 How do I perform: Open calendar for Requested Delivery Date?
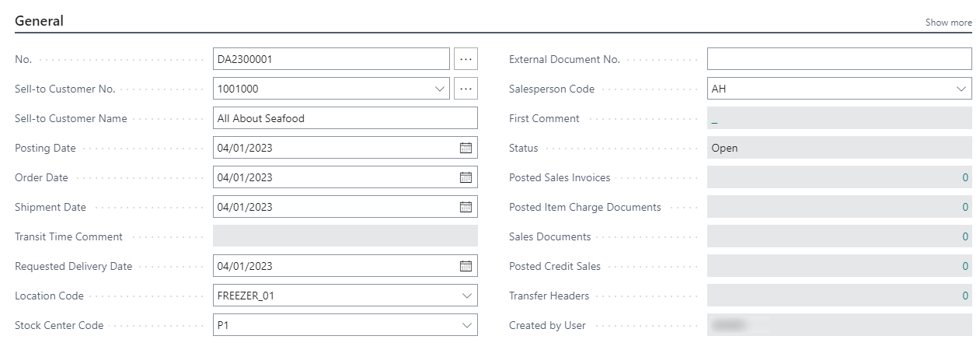pyautogui.click(x=466, y=266)
